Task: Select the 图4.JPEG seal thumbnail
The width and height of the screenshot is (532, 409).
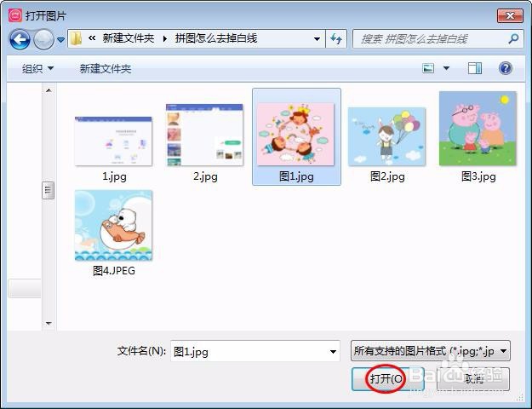Action: pos(113,225)
